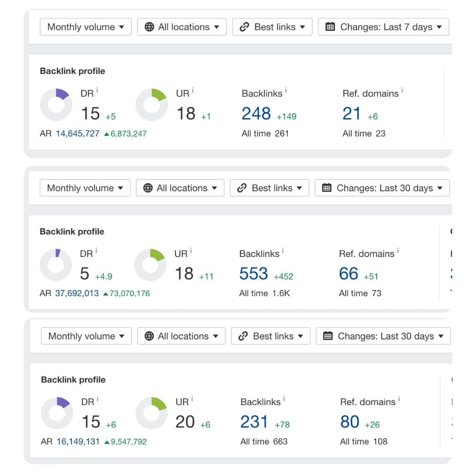476x476 pixels.
Task: Open Monthly volume dropdown above the 553 backlinks panel
Action: tap(85, 188)
